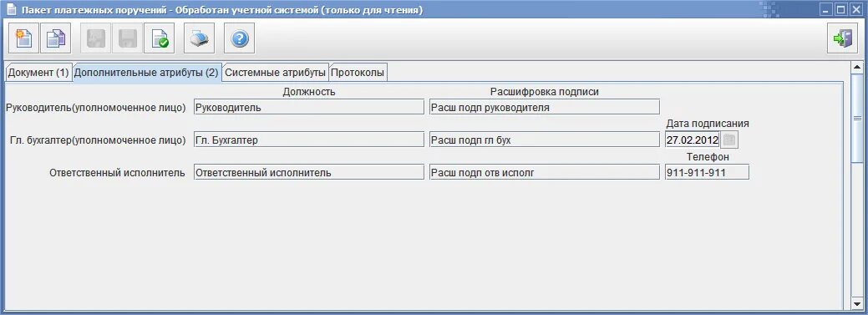Screen dimensions: 868x315
Task: Click the phone field 911-911-911
Action: tap(707, 173)
